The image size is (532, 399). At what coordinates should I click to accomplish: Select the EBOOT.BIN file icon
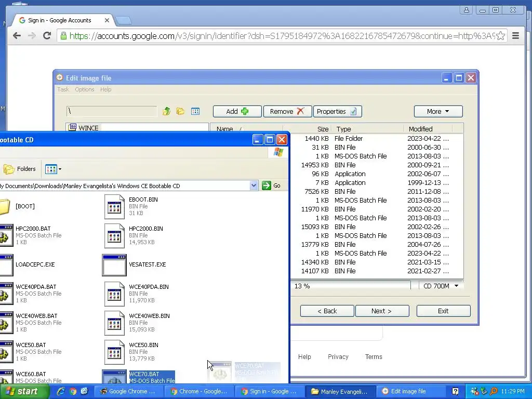114,206
